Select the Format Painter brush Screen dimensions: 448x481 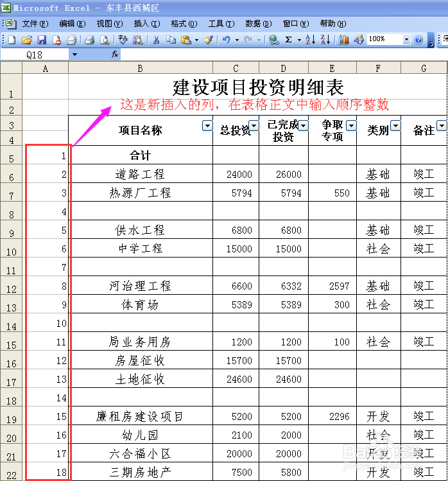(209, 40)
